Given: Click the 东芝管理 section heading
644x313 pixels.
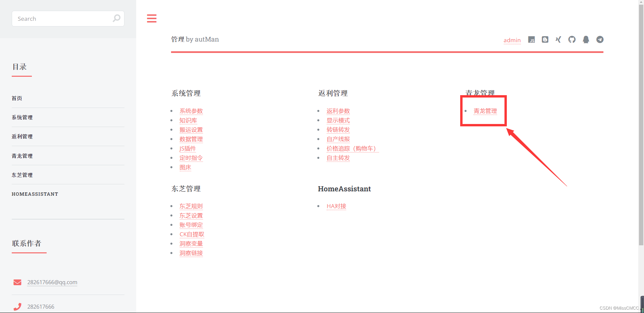Looking at the screenshot, I should coord(186,189).
